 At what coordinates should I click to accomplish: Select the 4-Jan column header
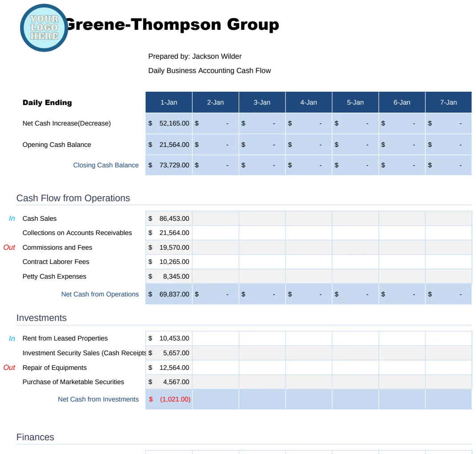click(x=309, y=102)
